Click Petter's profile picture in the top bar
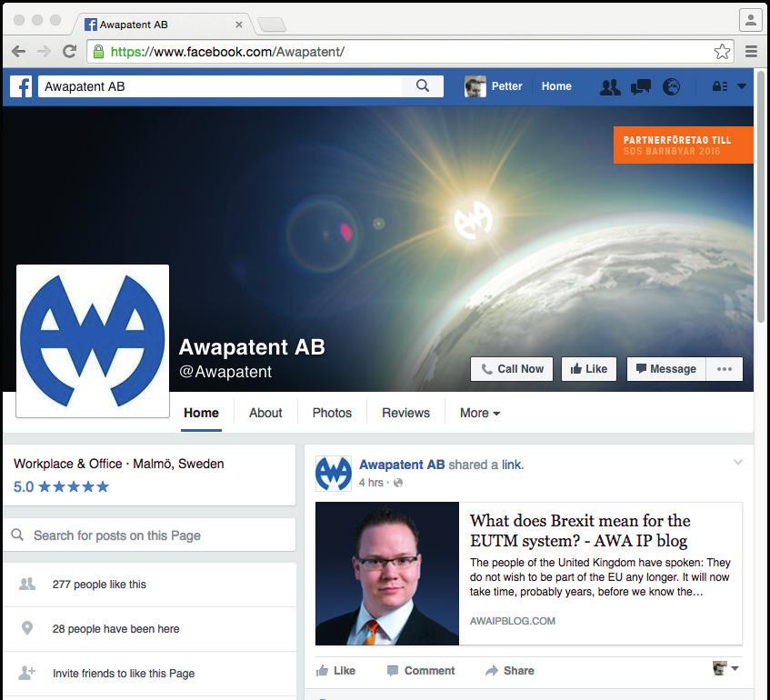 475,86
